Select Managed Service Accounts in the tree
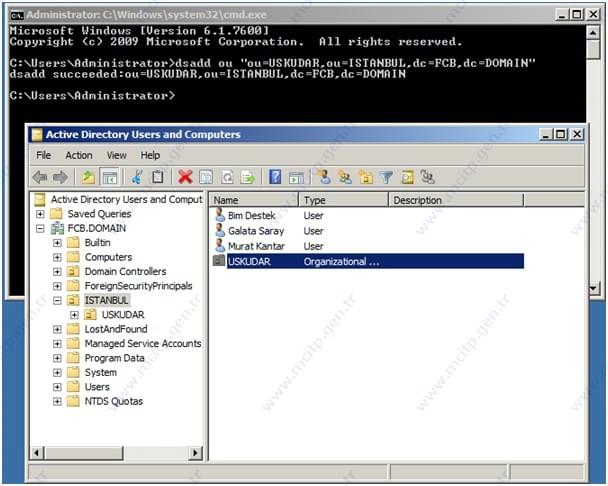This screenshot has width=608, height=486. pyautogui.click(x=143, y=344)
